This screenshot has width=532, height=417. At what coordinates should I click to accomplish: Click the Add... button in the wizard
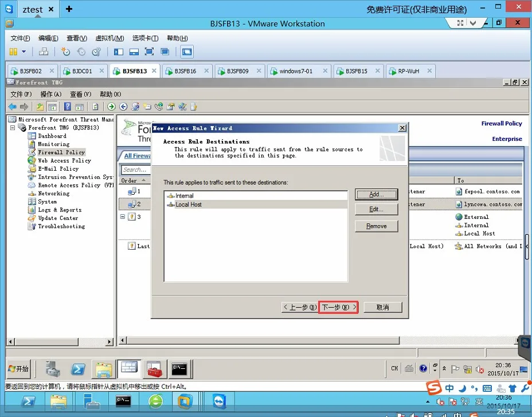click(376, 194)
